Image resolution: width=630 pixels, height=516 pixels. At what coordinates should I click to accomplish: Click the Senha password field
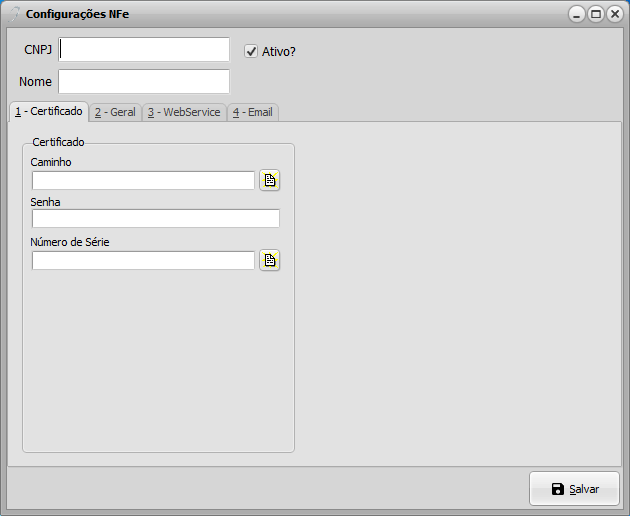(x=155, y=219)
